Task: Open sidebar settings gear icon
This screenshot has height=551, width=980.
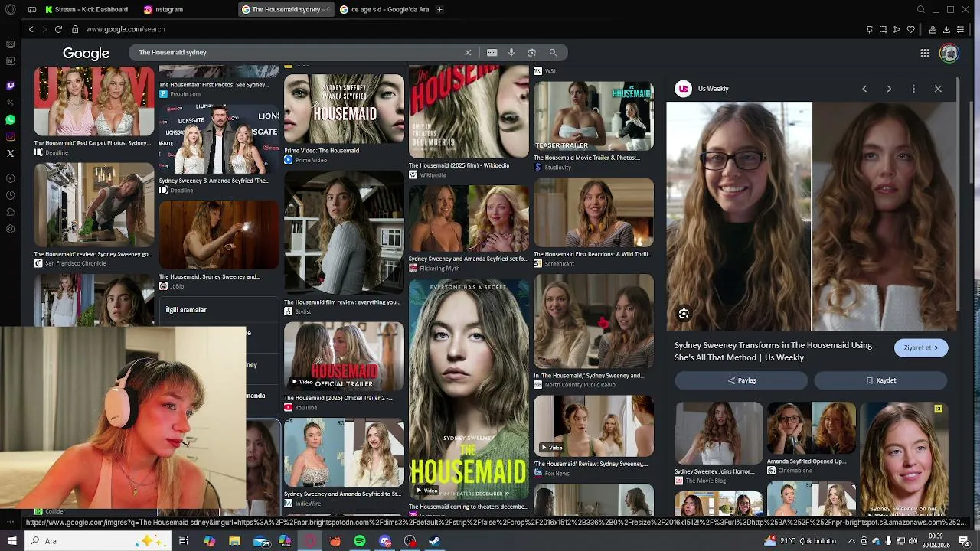Action: (x=10, y=229)
